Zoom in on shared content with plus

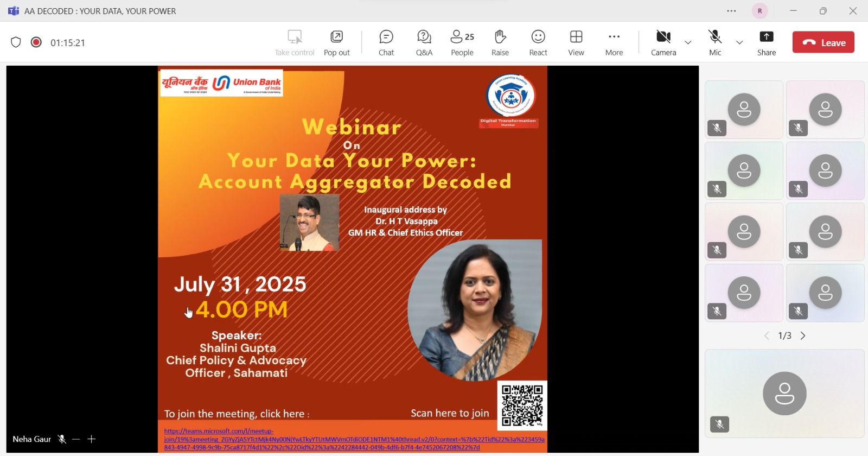pos(92,439)
